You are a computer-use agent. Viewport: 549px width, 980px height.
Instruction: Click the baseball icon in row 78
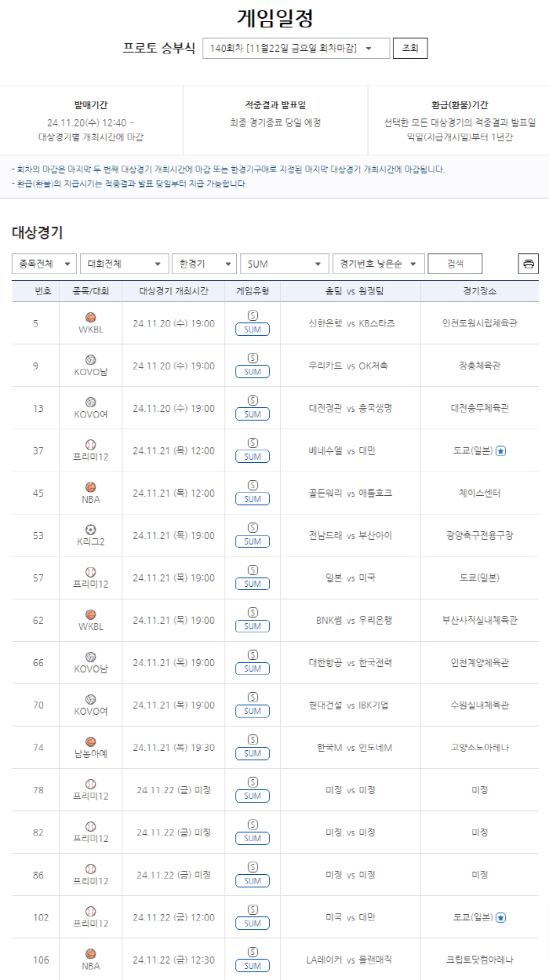tap(90, 784)
